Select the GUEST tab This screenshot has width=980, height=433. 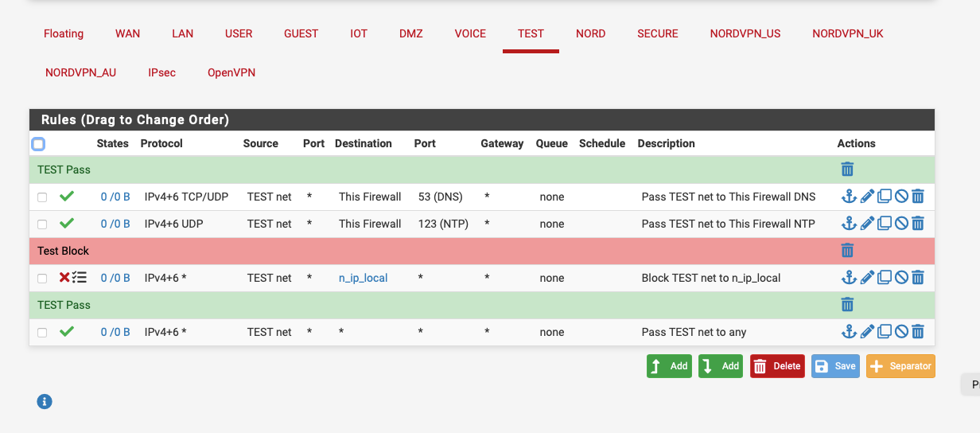click(301, 33)
